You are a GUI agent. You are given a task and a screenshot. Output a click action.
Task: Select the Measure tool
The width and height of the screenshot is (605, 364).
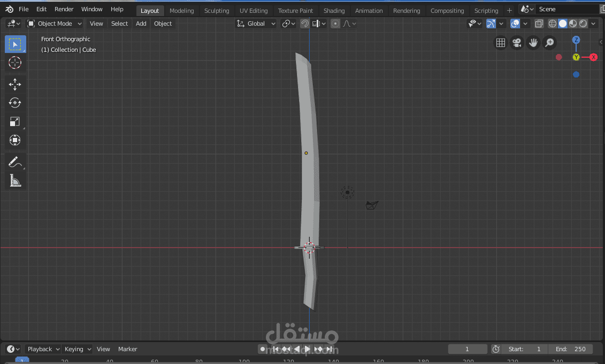15,180
